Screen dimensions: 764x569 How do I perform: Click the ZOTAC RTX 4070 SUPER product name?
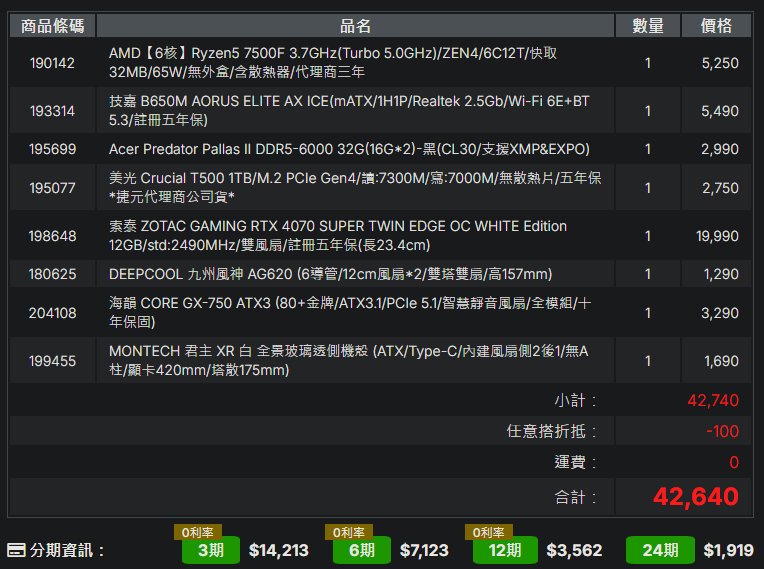coord(338,236)
